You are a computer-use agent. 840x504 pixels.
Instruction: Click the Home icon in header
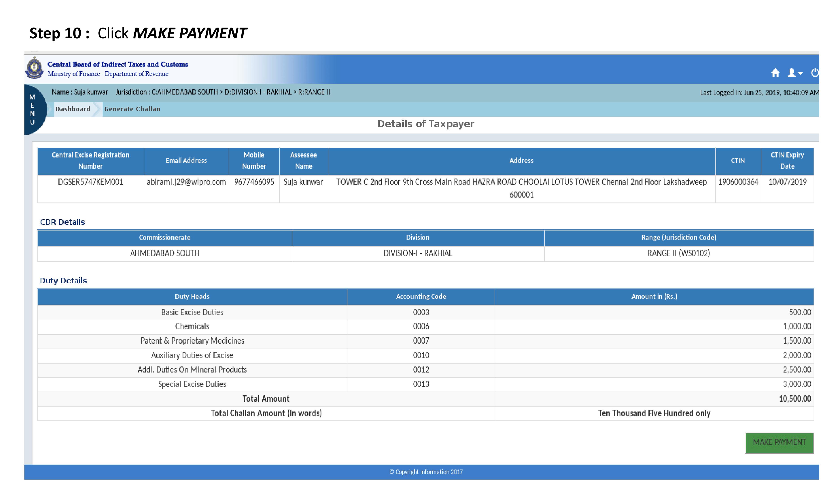point(775,73)
